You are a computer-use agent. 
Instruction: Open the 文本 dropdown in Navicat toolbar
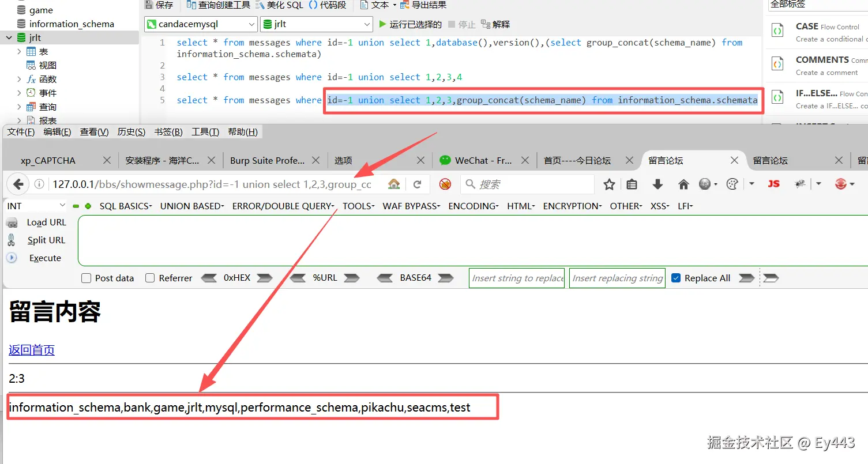[x=378, y=5]
